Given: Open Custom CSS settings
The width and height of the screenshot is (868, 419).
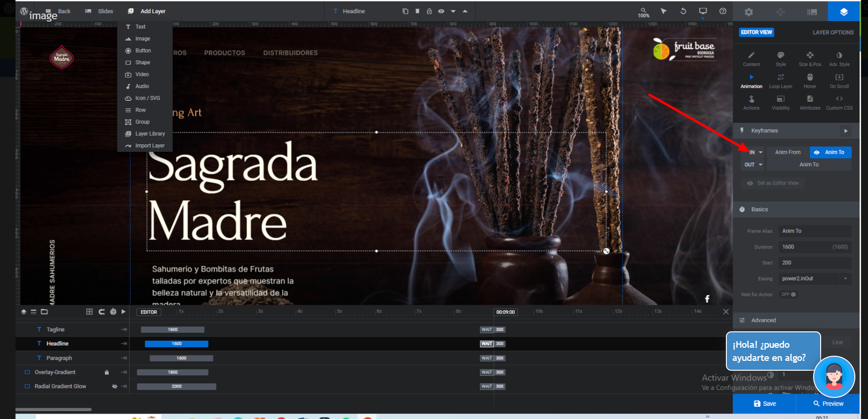Looking at the screenshot, I should 839,103.
